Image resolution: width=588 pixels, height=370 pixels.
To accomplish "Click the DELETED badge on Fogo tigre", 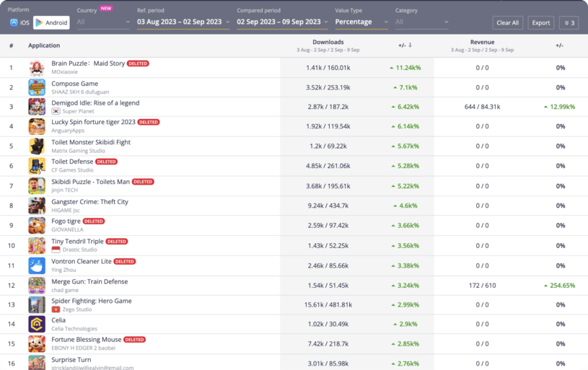I will coord(94,221).
